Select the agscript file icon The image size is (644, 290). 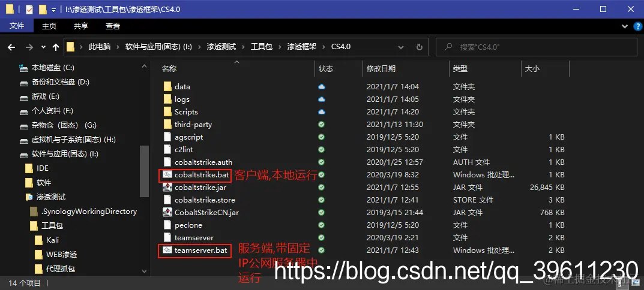[167, 137]
